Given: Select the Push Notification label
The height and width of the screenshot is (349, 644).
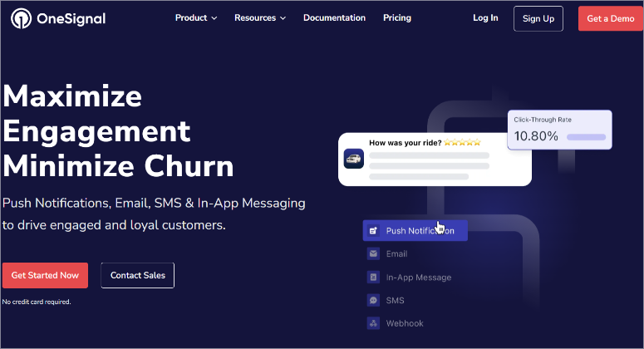Looking at the screenshot, I should tap(420, 231).
